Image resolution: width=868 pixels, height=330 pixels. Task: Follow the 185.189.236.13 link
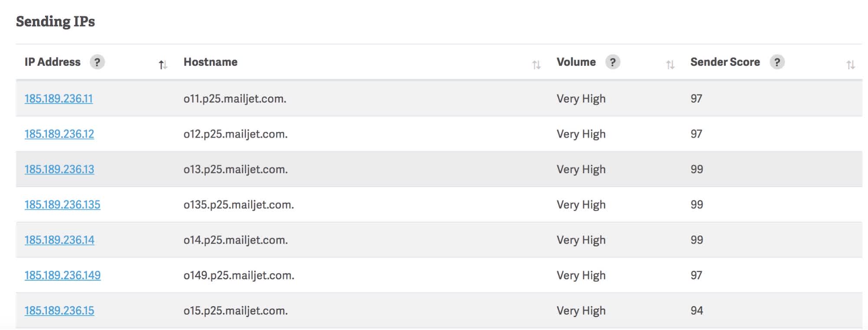pyautogui.click(x=59, y=169)
